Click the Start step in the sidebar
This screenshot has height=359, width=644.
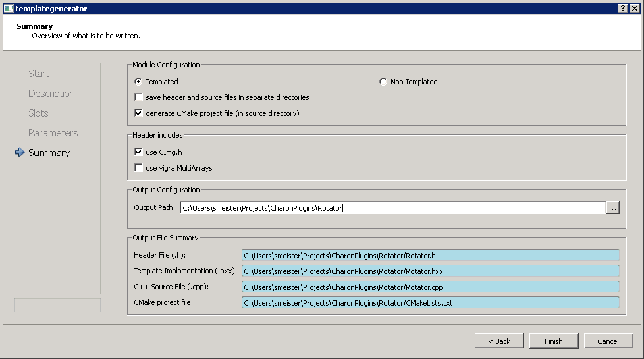pos(39,74)
